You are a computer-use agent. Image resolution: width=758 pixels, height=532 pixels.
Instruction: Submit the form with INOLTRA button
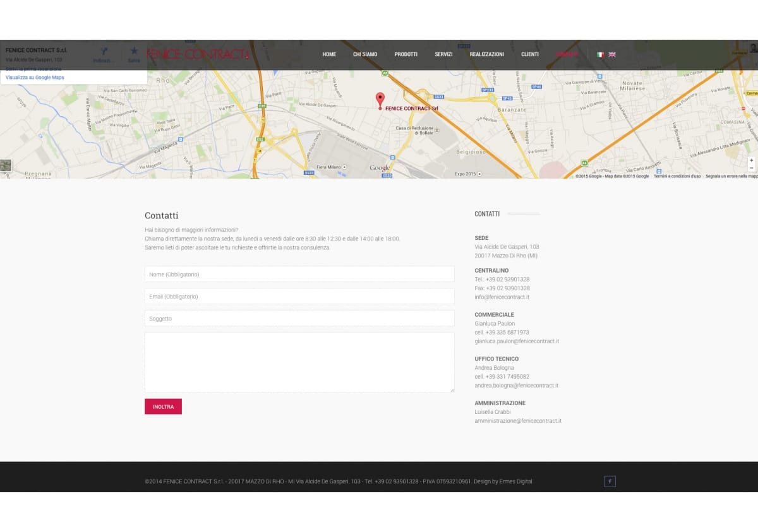163,406
